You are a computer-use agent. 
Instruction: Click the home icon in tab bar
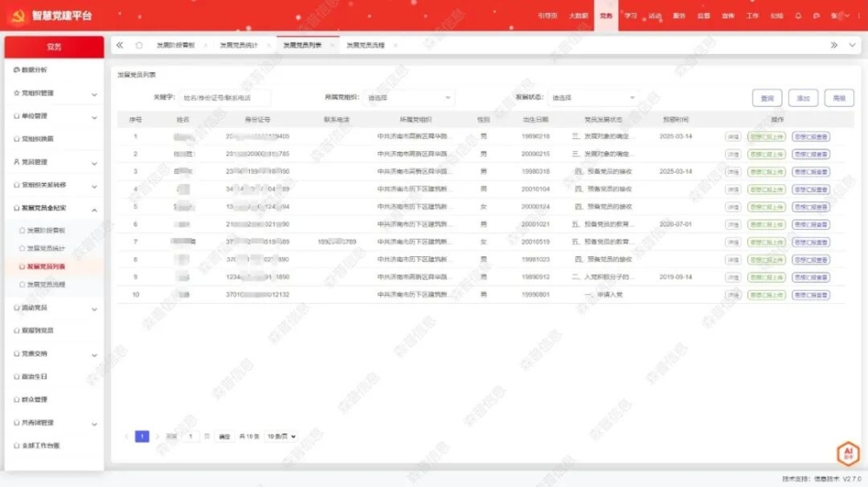coord(139,45)
